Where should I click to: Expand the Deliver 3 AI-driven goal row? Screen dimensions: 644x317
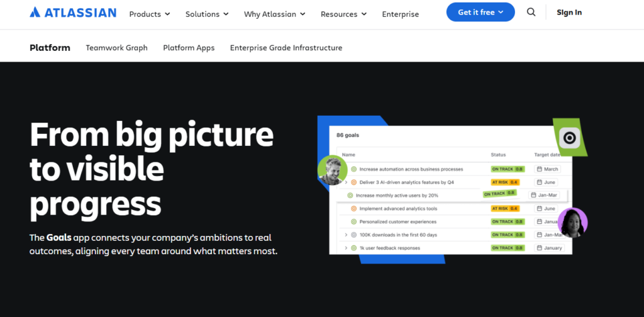click(346, 182)
